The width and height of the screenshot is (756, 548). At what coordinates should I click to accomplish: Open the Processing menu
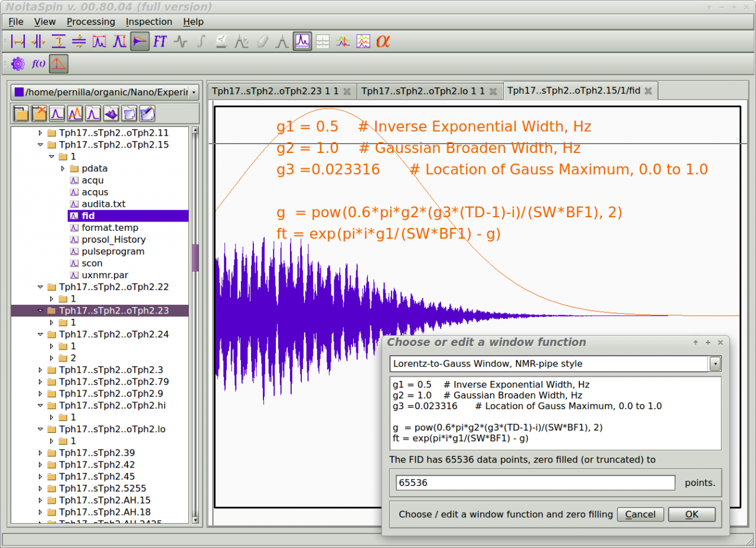coord(90,22)
